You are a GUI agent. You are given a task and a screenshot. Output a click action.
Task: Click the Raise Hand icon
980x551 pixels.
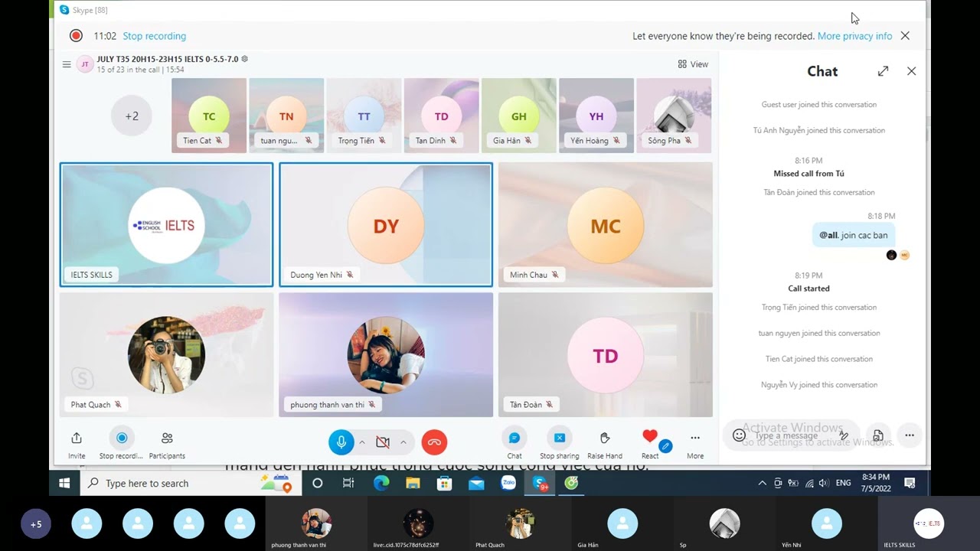[605, 438]
